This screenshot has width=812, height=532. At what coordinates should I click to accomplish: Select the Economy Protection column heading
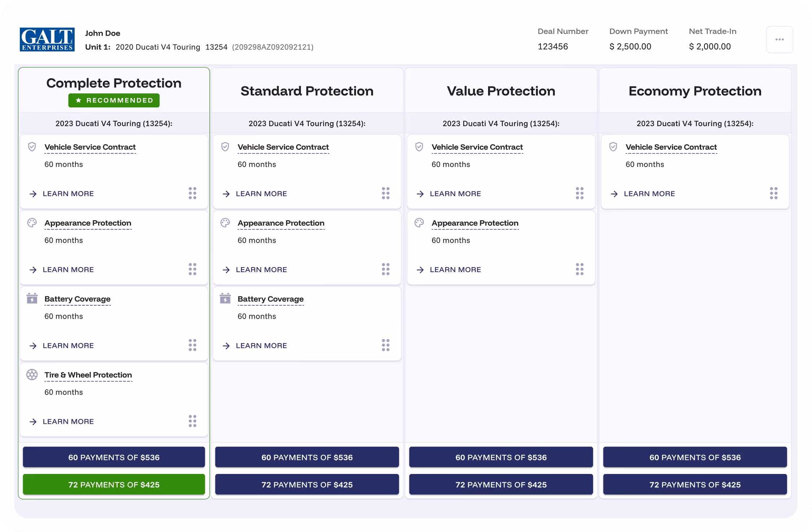pyautogui.click(x=695, y=91)
